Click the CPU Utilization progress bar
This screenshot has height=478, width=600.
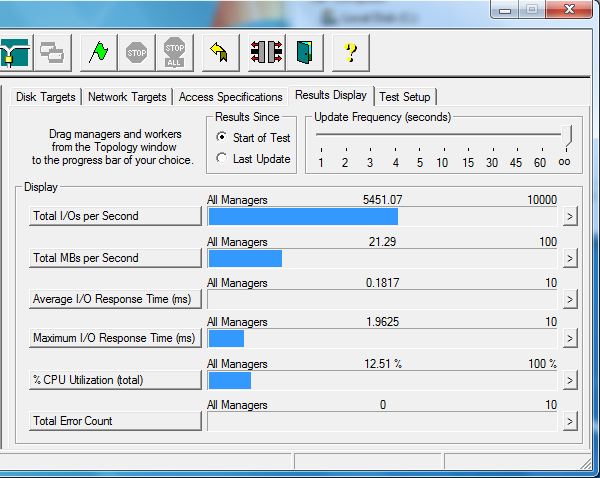pyautogui.click(x=382, y=381)
